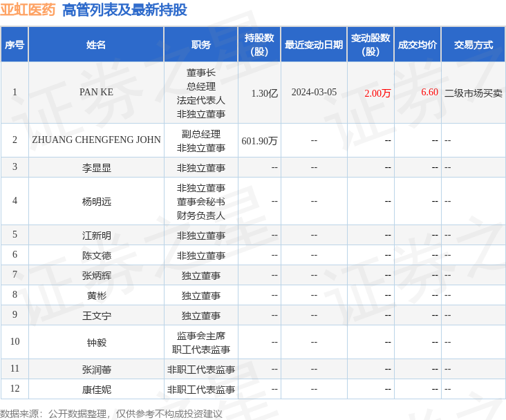The image size is (506, 420).
Task: Select the name 杨明远
Action: coord(96,202)
